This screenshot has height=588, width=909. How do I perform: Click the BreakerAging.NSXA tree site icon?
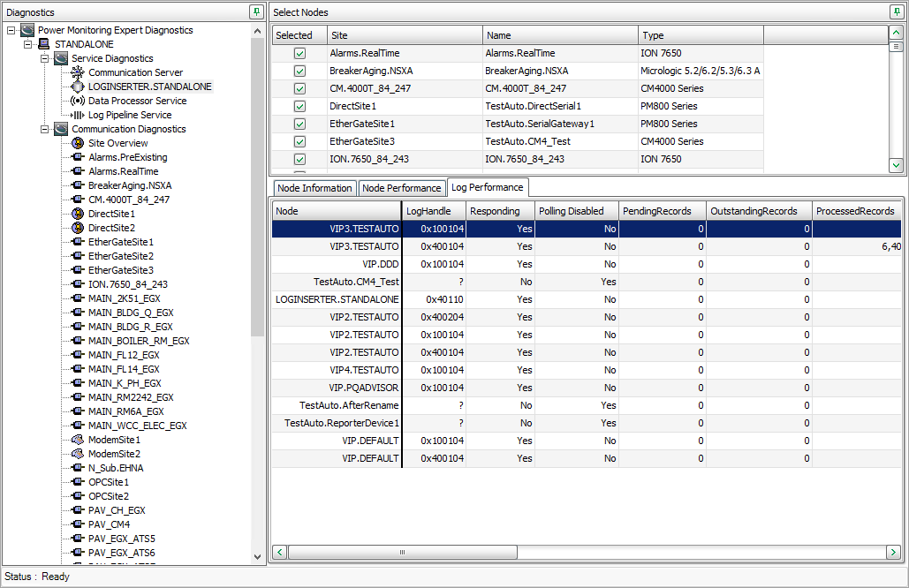(x=78, y=185)
